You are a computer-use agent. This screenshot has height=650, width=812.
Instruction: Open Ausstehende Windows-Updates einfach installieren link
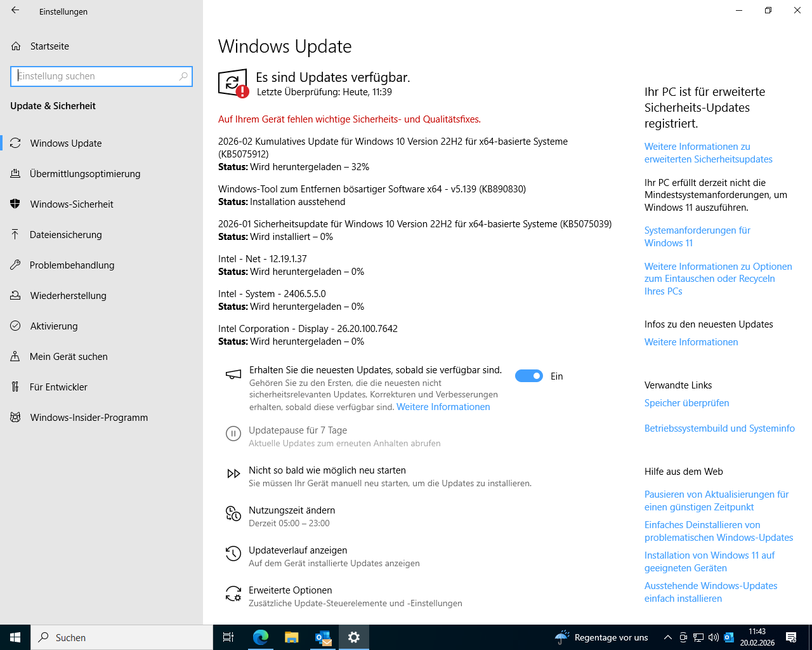click(711, 592)
